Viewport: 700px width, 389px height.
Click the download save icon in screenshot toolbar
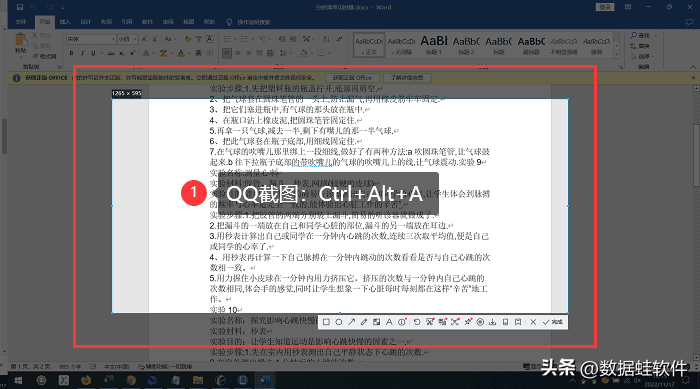pyautogui.click(x=492, y=322)
